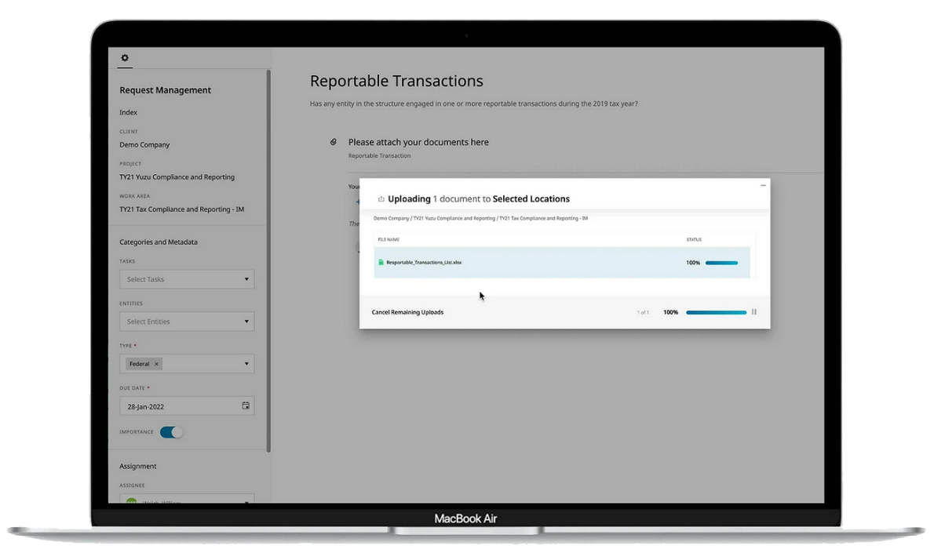
Task: Click the upload path breadcrumb text
Action: 480,218
